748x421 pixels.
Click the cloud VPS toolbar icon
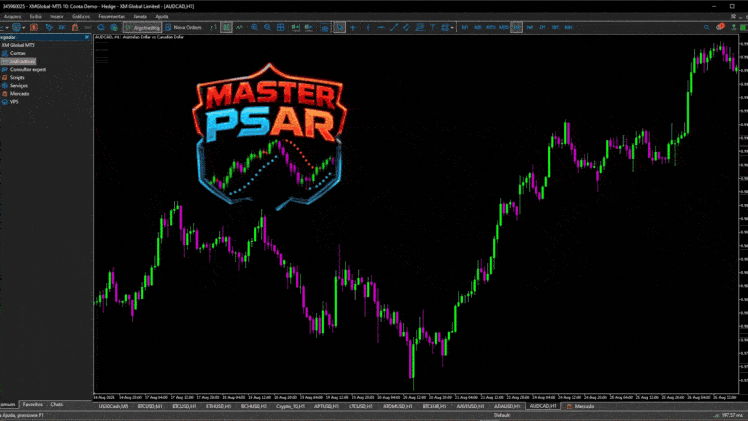(101, 27)
